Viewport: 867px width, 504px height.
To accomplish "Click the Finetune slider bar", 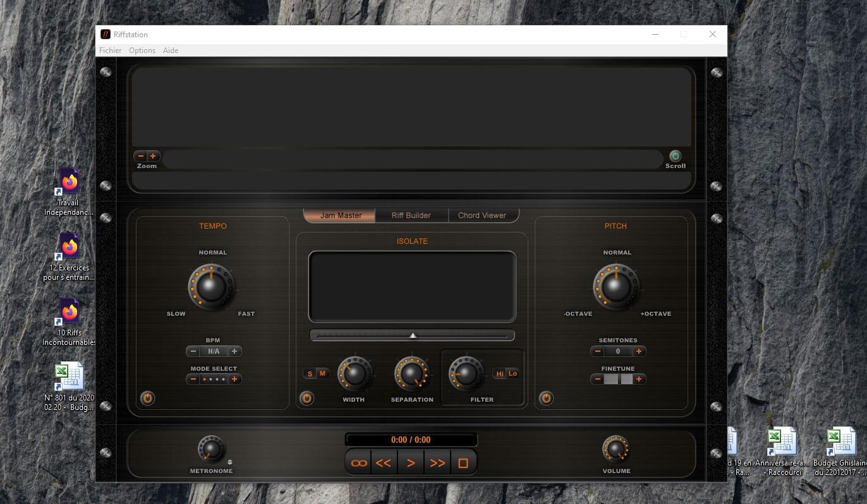I will 618,379.
